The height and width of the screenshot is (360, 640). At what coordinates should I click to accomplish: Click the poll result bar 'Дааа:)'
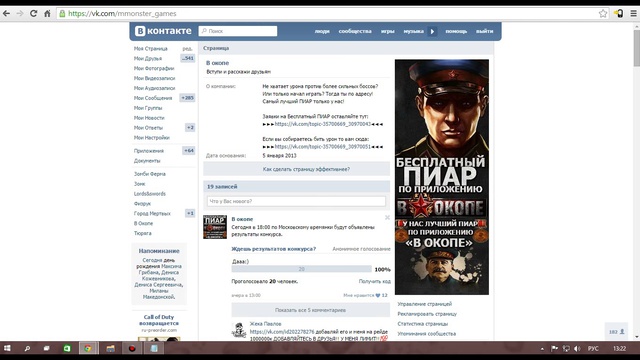(302, 269)
